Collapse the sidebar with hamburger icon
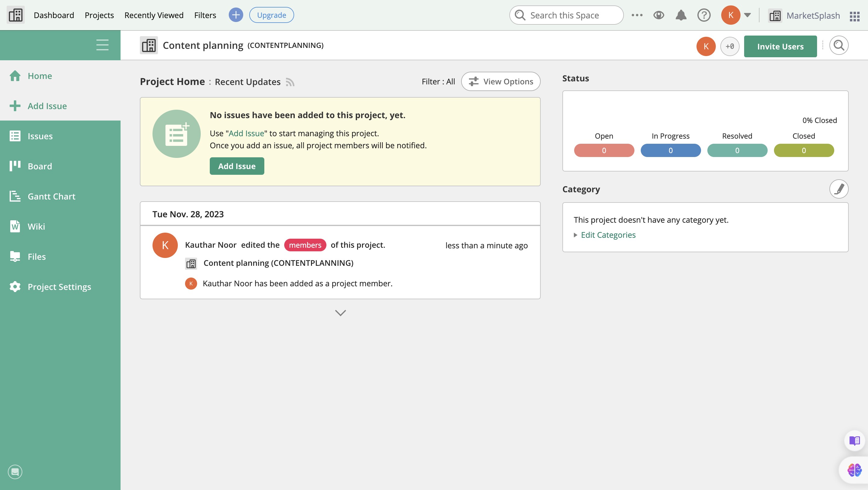 [102, 45]
